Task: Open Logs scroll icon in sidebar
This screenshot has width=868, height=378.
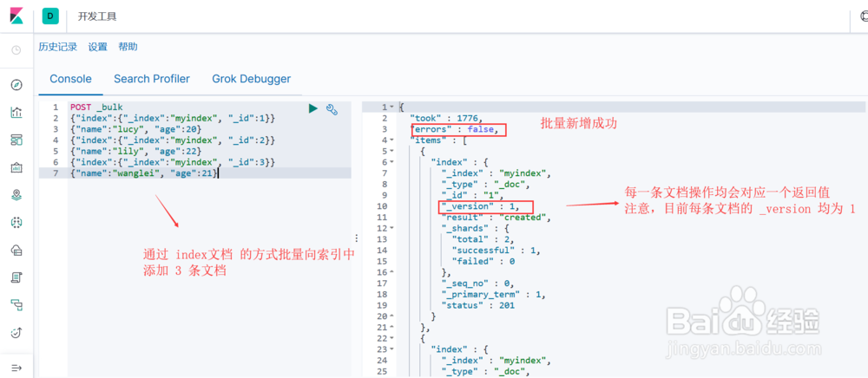Action: pyautogui.click(x=16, y=277)
